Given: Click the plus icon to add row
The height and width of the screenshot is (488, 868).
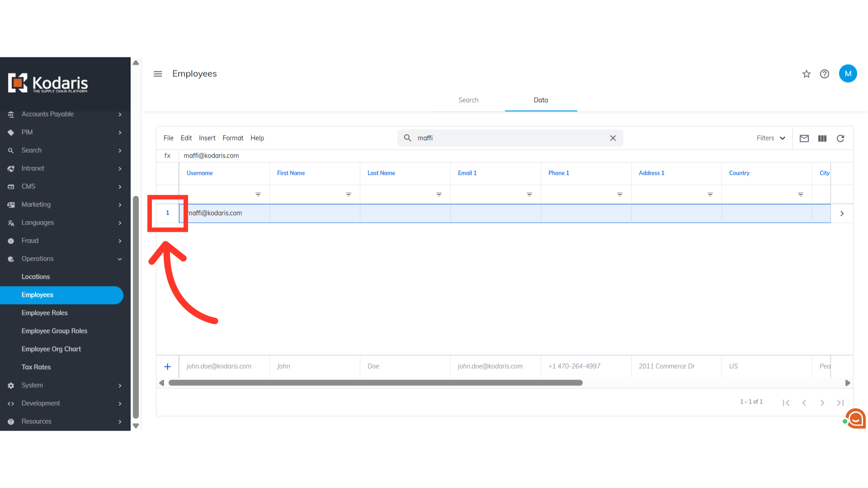Looking at the screenshot, I should pyautogui.click(x=167, y=366).
